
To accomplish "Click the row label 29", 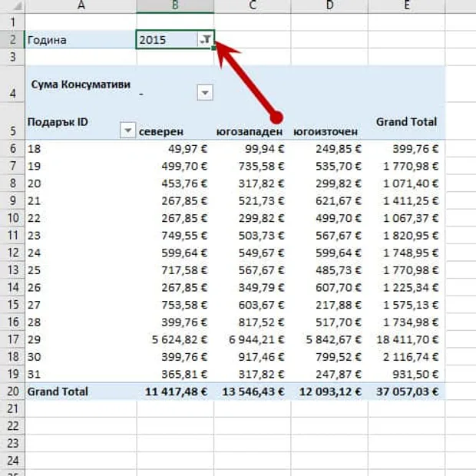I will coord(81,339).
